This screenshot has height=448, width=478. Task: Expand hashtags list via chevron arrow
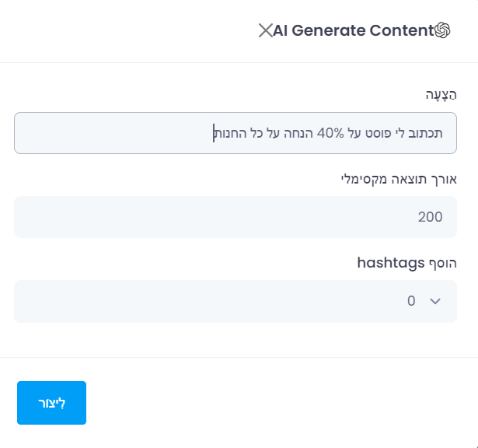[x=434, y=301]
